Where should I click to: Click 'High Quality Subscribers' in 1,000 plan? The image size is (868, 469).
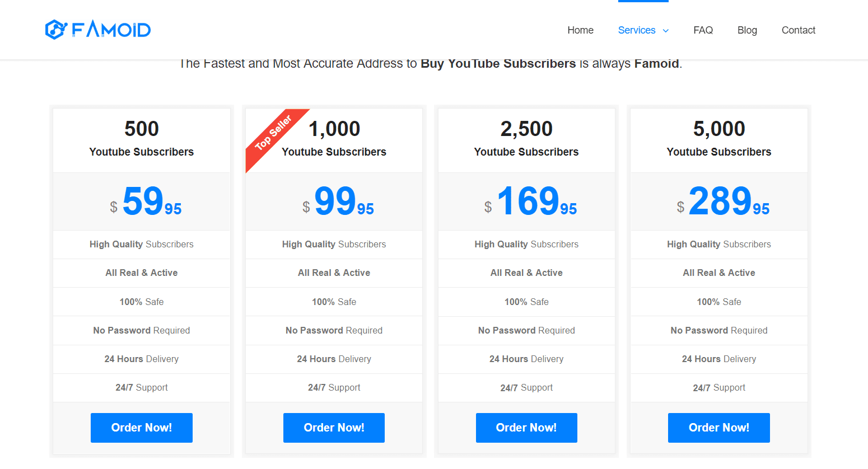pos(334,245)
